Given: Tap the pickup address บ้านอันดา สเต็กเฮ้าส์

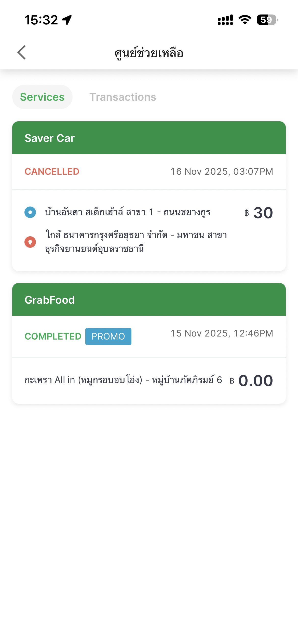Looking at the screenshot, I should (x=128, y=212).
